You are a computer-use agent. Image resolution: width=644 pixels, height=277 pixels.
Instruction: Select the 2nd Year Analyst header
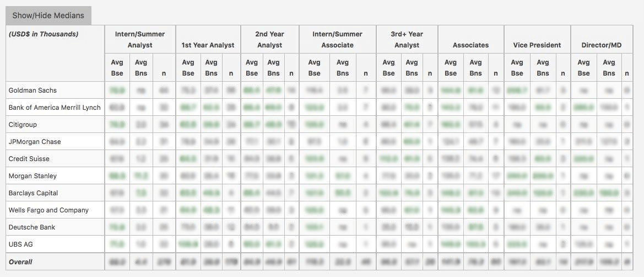point(269,40)
